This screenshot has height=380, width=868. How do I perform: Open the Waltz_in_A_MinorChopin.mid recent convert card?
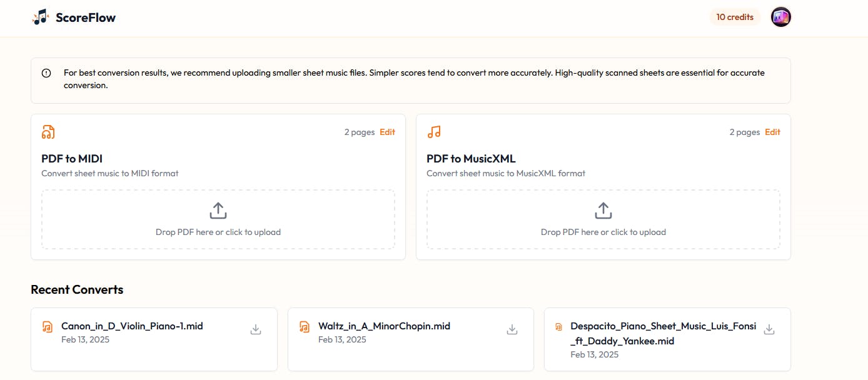pos(411,339)
